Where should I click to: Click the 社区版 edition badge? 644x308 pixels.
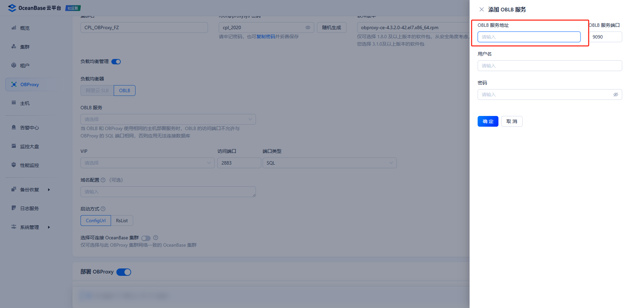[73, 8]
